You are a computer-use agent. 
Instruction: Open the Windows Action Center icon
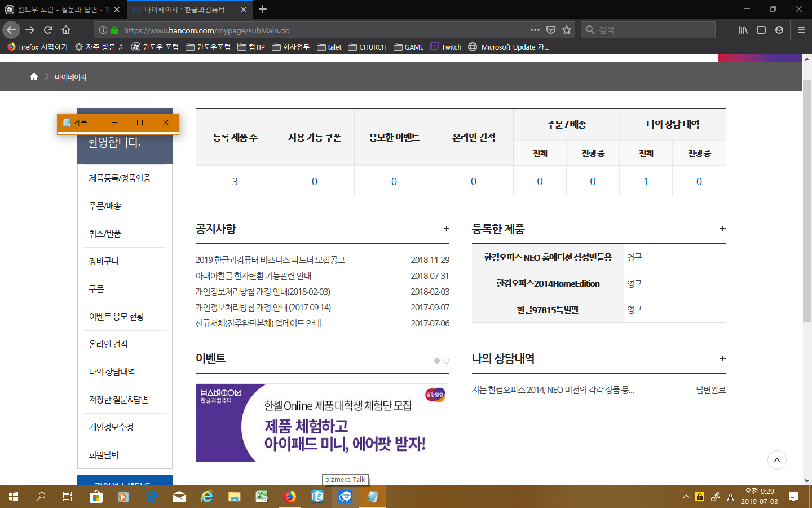coord(793,497)
